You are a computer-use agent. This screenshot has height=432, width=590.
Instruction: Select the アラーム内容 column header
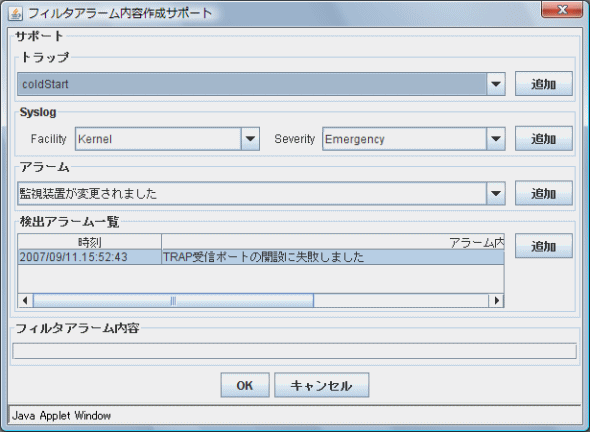pos(333,242)
